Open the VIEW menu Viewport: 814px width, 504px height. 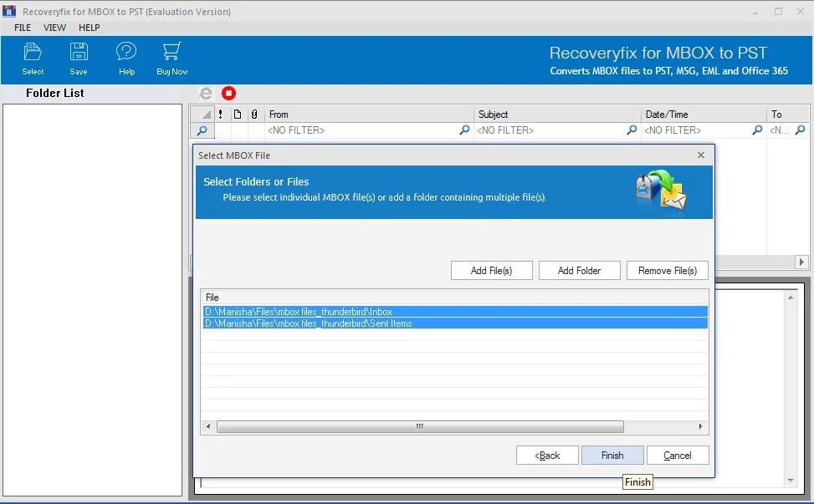pos(54,28)
